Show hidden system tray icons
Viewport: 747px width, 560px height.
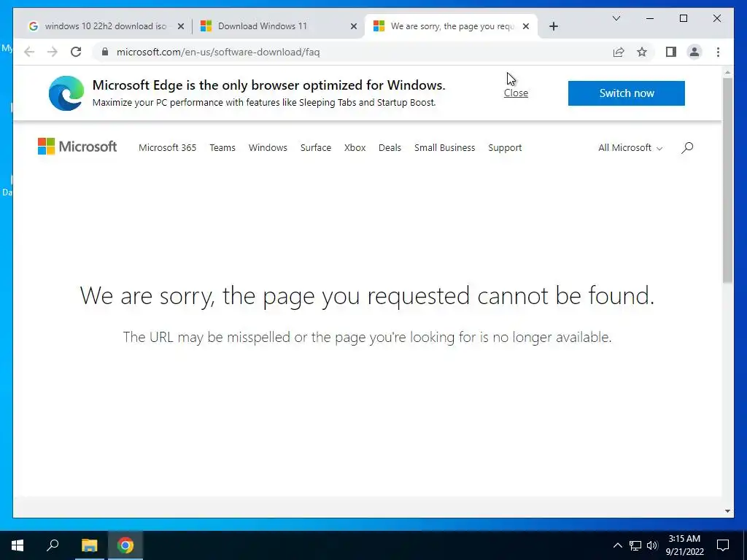point(617,545)
